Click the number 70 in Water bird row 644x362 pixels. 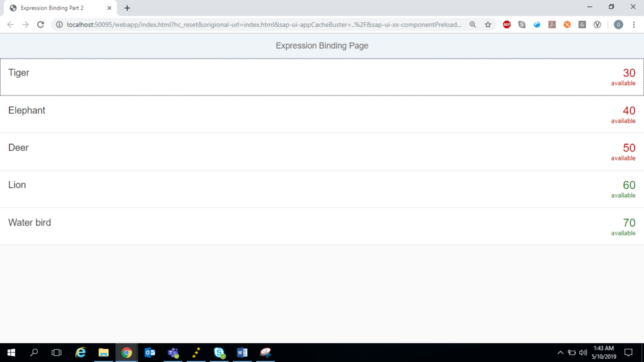629,223
